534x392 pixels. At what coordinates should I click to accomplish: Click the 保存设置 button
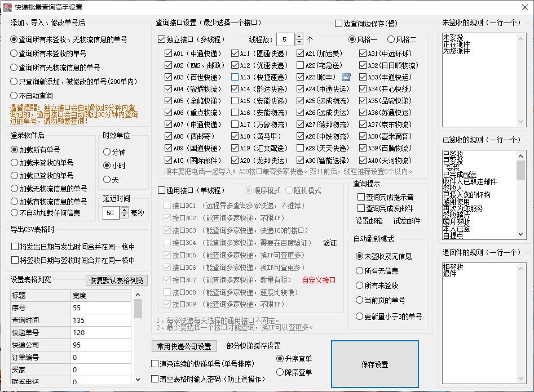(x=374, y=364)
